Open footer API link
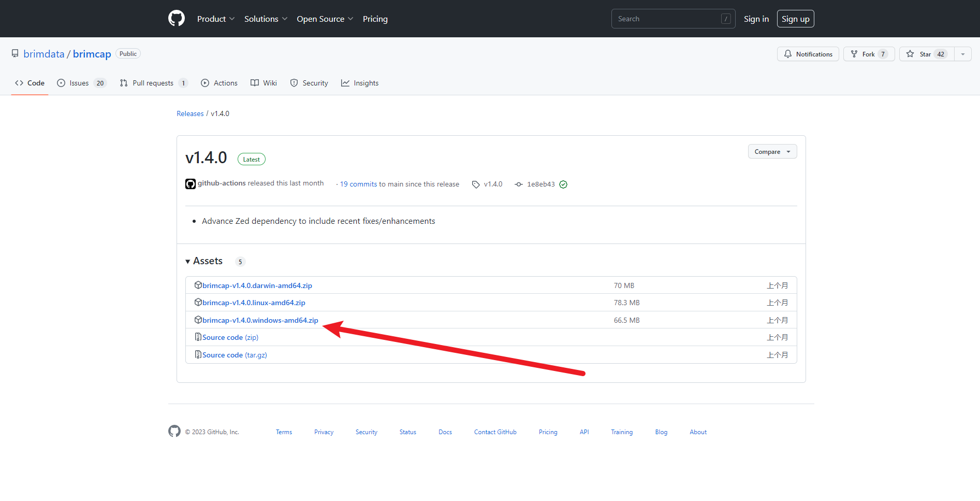 pos(584,432)
